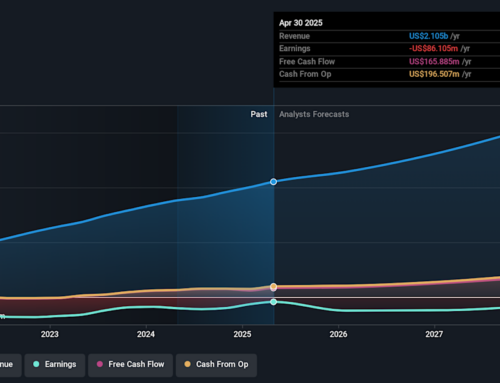
Task: Click the teal Earnings data point marker
Action: pos(273,302)
